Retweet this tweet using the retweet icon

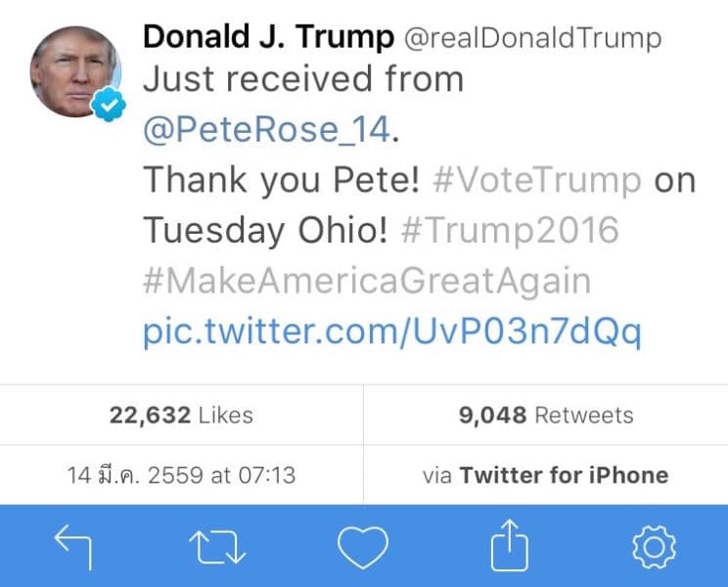pos(218,547)
